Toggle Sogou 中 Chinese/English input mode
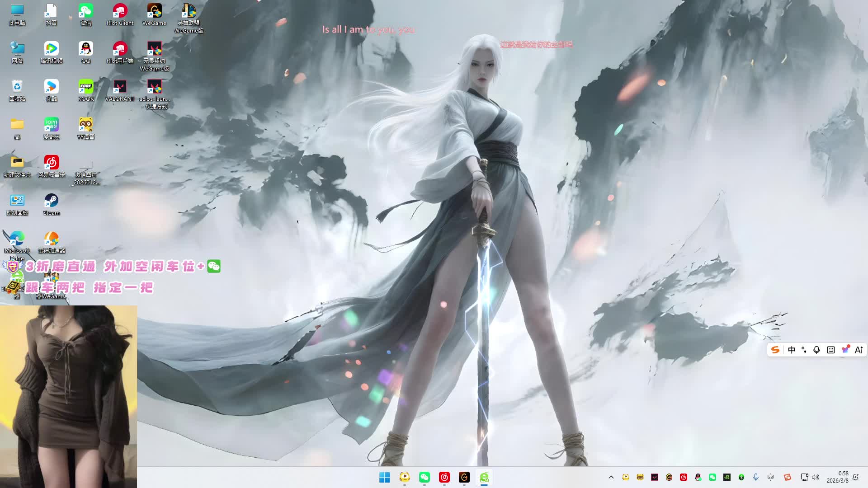This screenshot has width=868, height=488. (x=792, y=350)
